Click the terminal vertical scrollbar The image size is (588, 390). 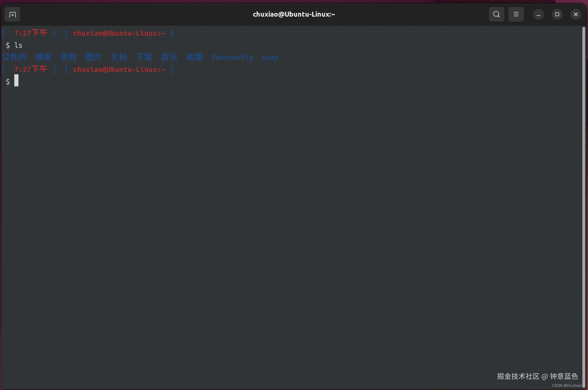point(584,199)
